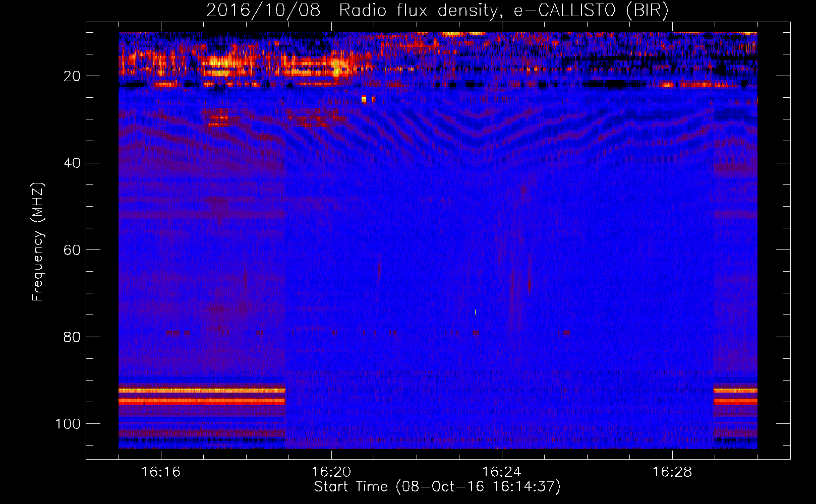
Task: Click the plot title 'Radio flux density, e-CALLISTO (BIR)'
Action: (503, 11)
